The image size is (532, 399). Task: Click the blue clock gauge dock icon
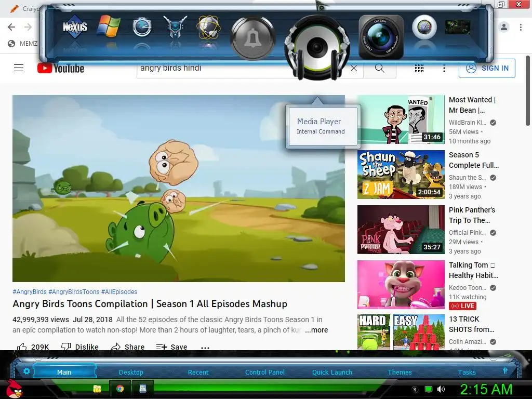(x=142, y=27)
